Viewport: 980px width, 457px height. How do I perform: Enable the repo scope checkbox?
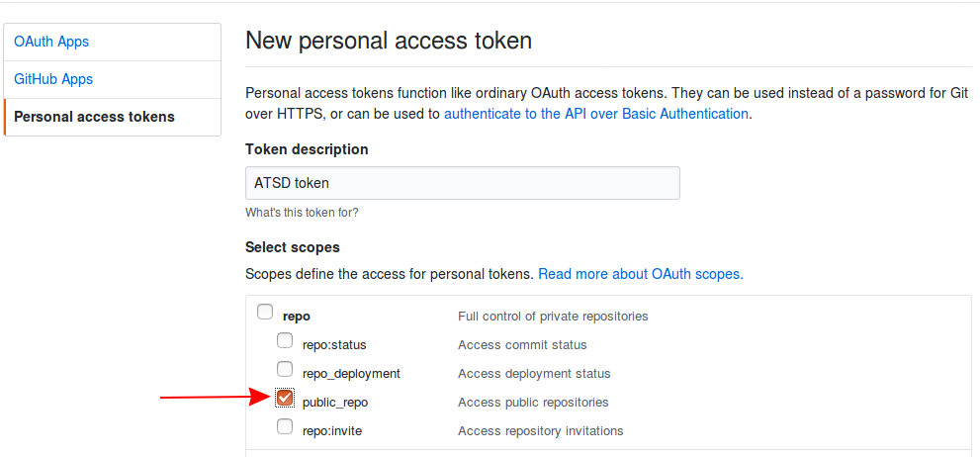pos(266,312)
